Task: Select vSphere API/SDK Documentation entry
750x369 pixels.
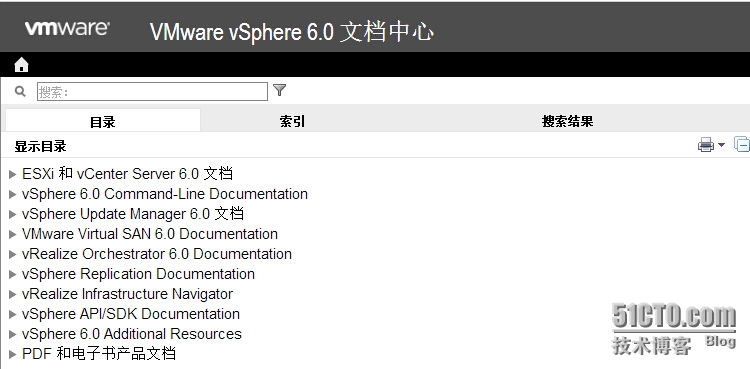Action: tap(131, 314)
